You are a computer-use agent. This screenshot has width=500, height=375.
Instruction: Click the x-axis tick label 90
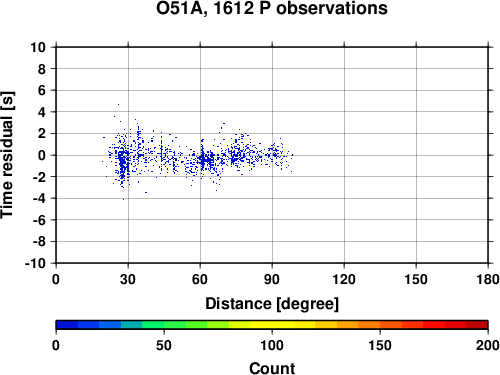click(x=272, y=279)
